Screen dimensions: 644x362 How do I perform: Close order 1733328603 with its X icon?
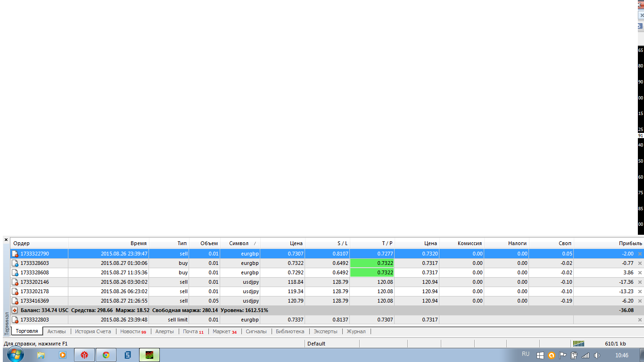640,263
